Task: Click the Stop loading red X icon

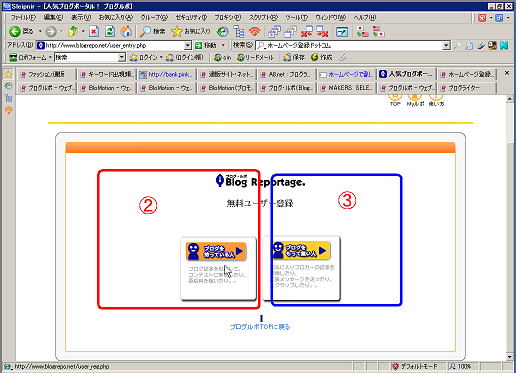Action: (x=94, y=31)
